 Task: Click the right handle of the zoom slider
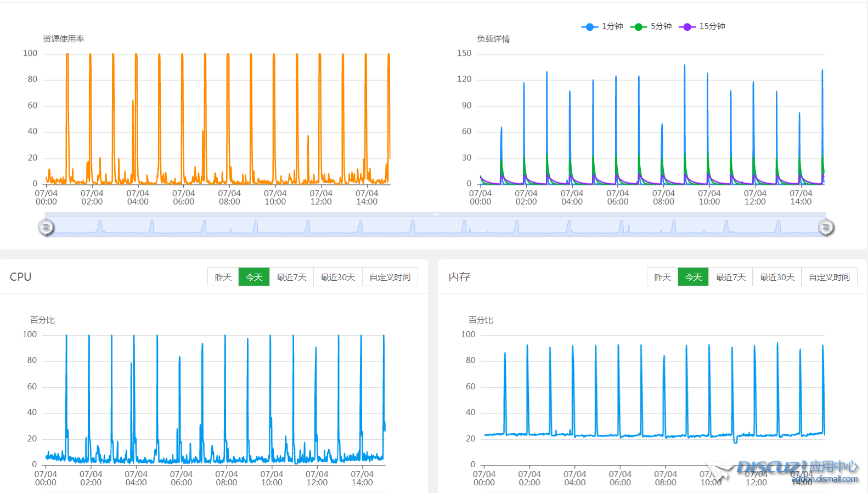[x=826, y=227]
